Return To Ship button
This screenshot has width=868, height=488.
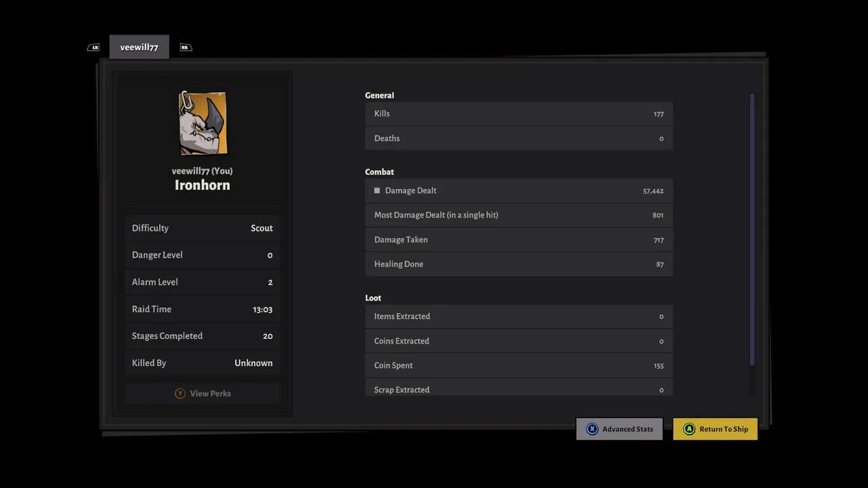coord(715,429)
